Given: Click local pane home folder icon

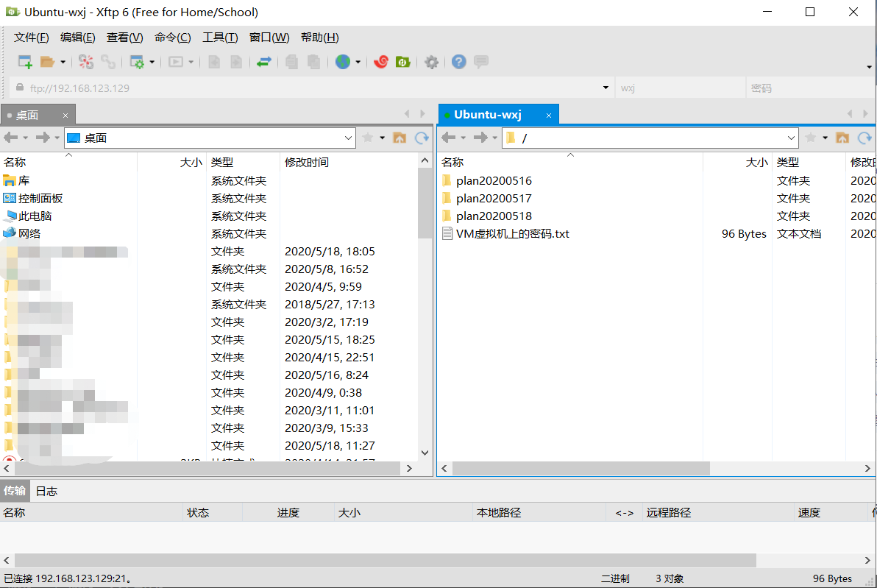Looking at the screenshot, I should coord(400,138).
